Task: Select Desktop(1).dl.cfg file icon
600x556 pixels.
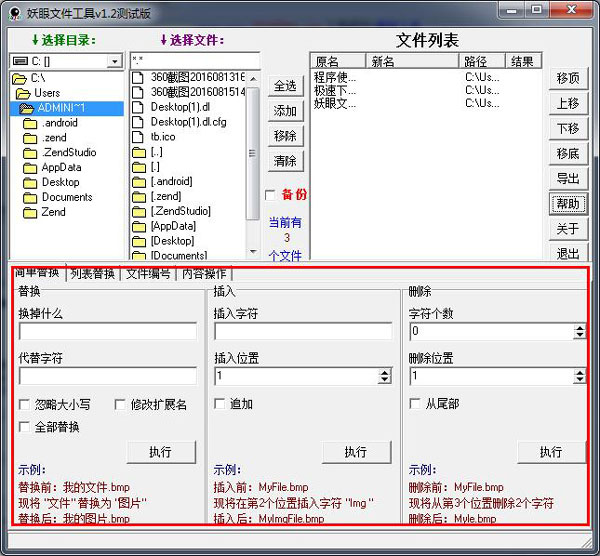Action: click(x=138, y=122)
